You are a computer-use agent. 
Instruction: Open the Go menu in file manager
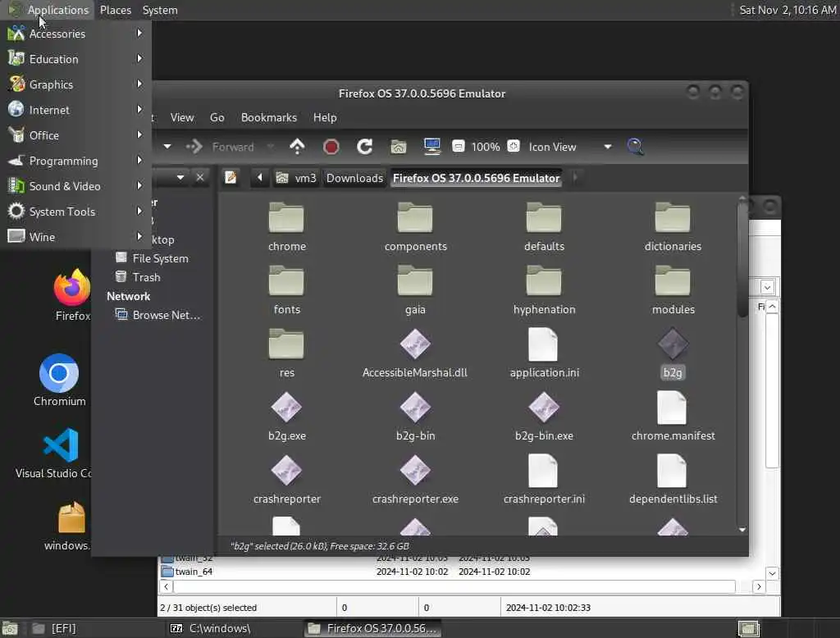217,117
